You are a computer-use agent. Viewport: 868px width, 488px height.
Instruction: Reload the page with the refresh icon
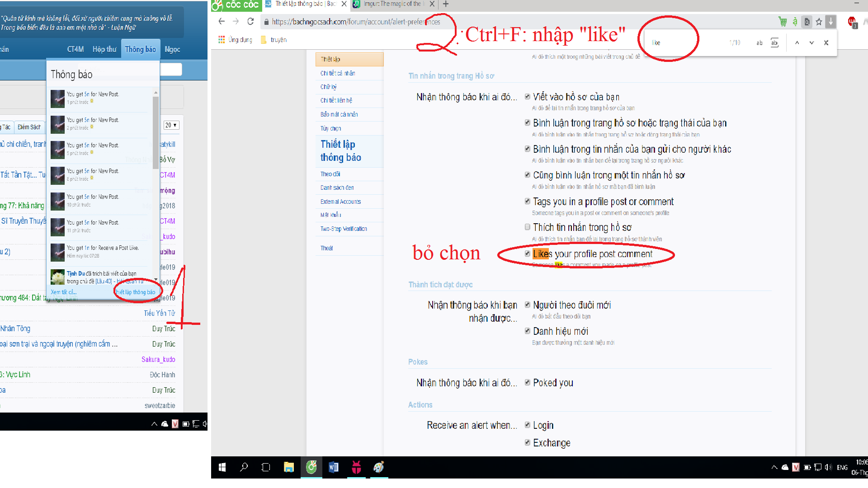tap(250, 21)
